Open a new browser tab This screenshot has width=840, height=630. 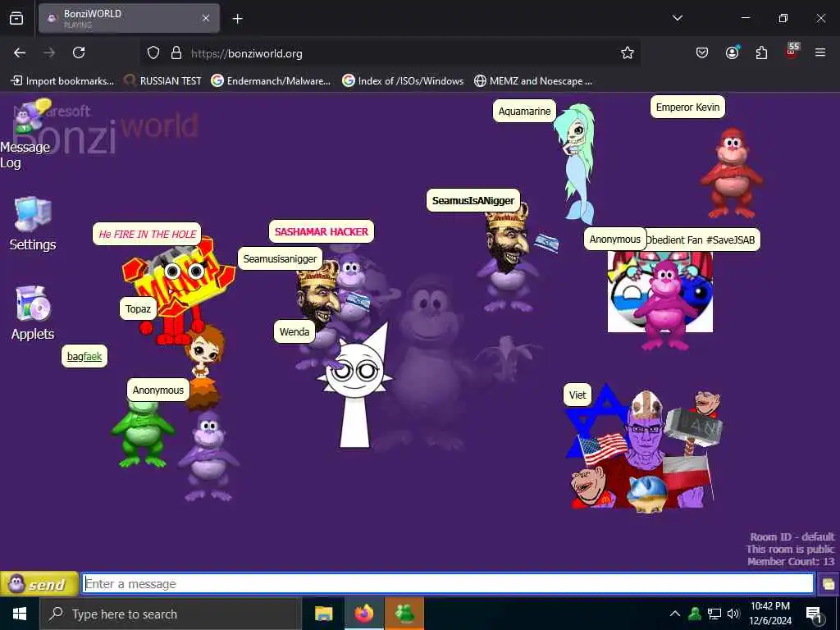(237, 19)
